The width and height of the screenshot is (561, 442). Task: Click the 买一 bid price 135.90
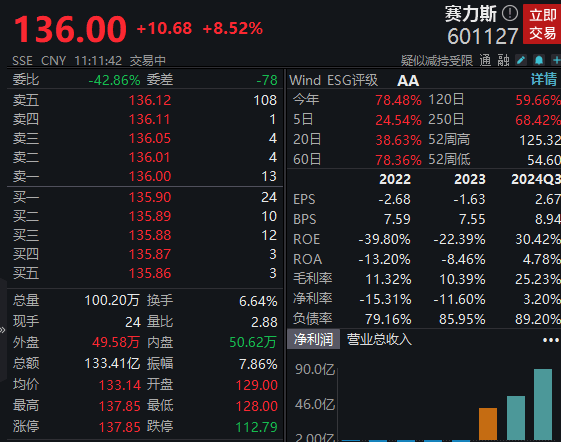[150, 197]
